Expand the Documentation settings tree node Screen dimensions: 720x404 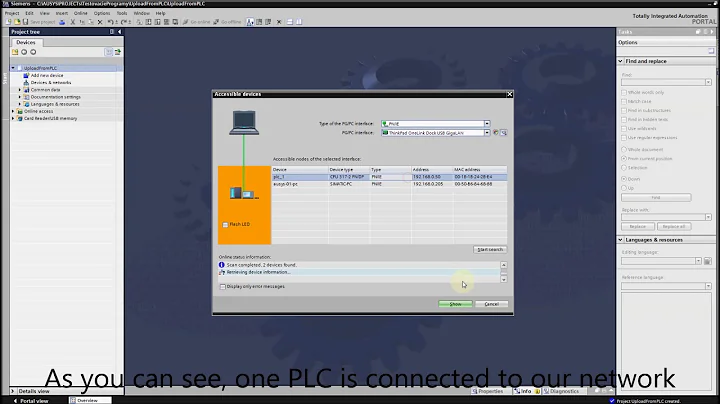coord(20,97)
